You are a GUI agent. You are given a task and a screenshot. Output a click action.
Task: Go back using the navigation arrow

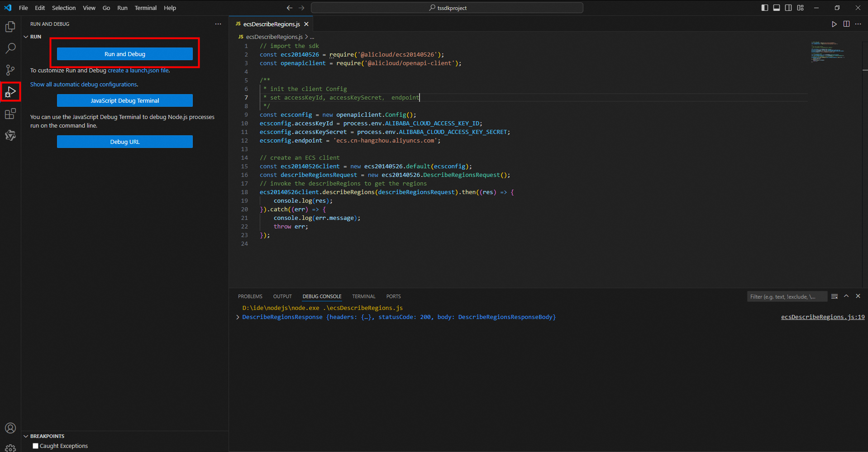point(290,8)
